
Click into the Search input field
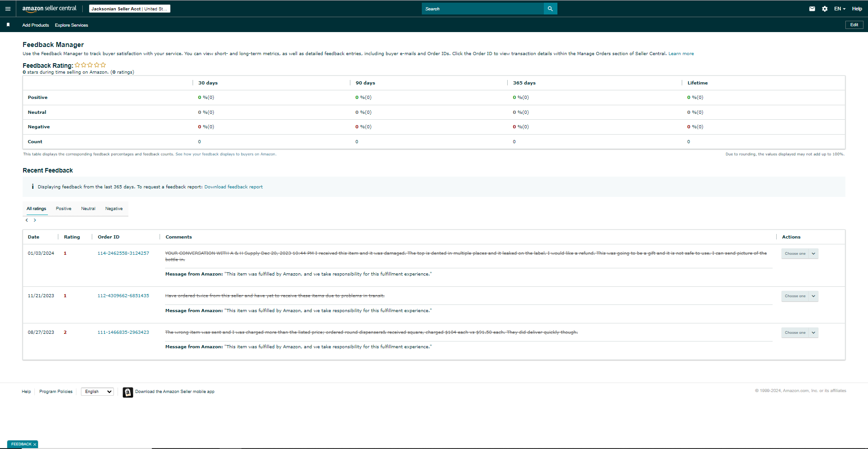pyautogui.click(x=483, y=9)
